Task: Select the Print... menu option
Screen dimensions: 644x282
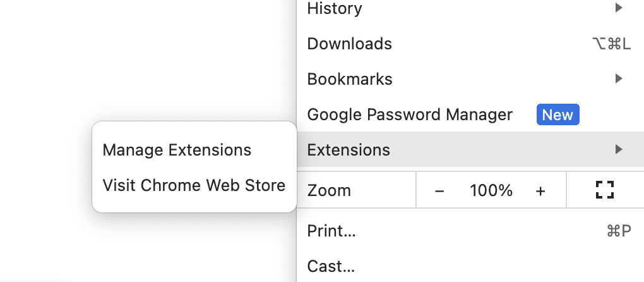Action: [331, 231]
